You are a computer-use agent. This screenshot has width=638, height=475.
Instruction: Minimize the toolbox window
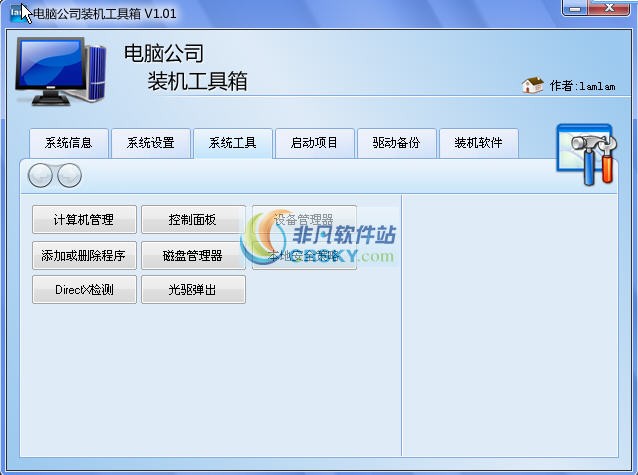pos(575,8)
